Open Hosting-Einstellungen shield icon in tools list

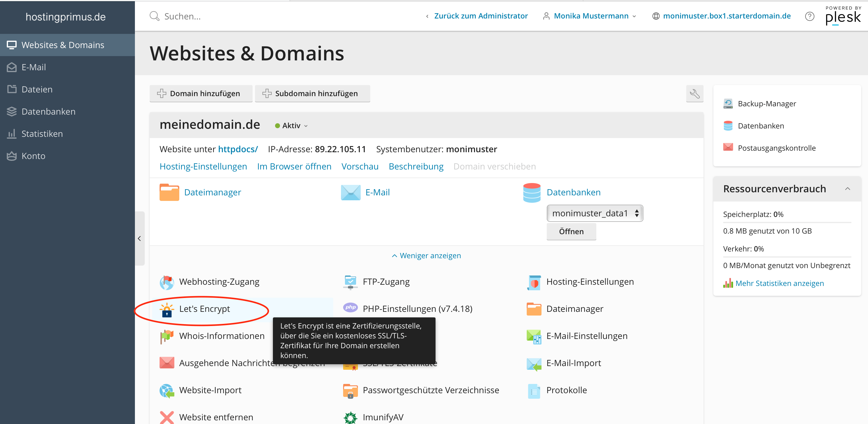pos(534,282)
